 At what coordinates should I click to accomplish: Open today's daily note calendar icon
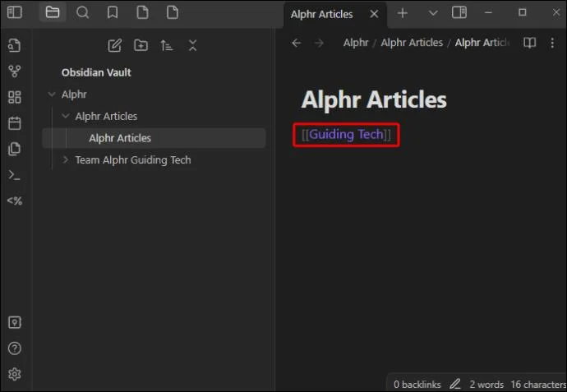[15, 123]
